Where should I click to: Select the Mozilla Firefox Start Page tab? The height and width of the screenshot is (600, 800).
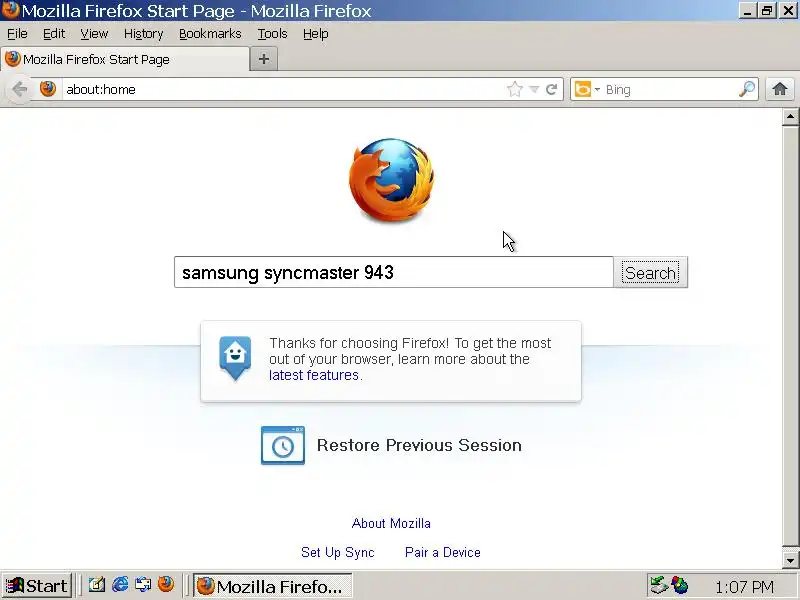coord(125,59)
